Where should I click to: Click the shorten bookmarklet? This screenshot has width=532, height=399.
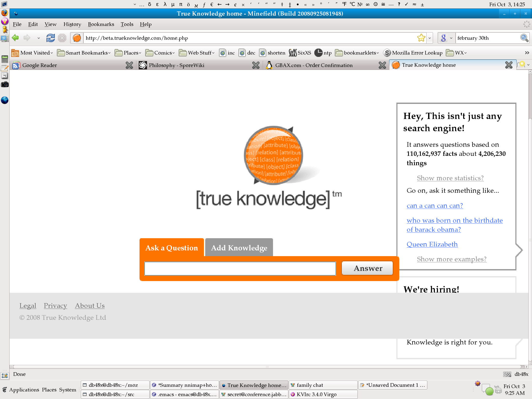(x=272, y=53)
